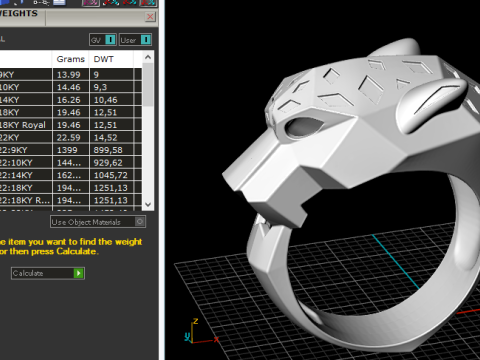Click the 12,51 DWT cell in 18KY Royal row

(x=111, y=125)
